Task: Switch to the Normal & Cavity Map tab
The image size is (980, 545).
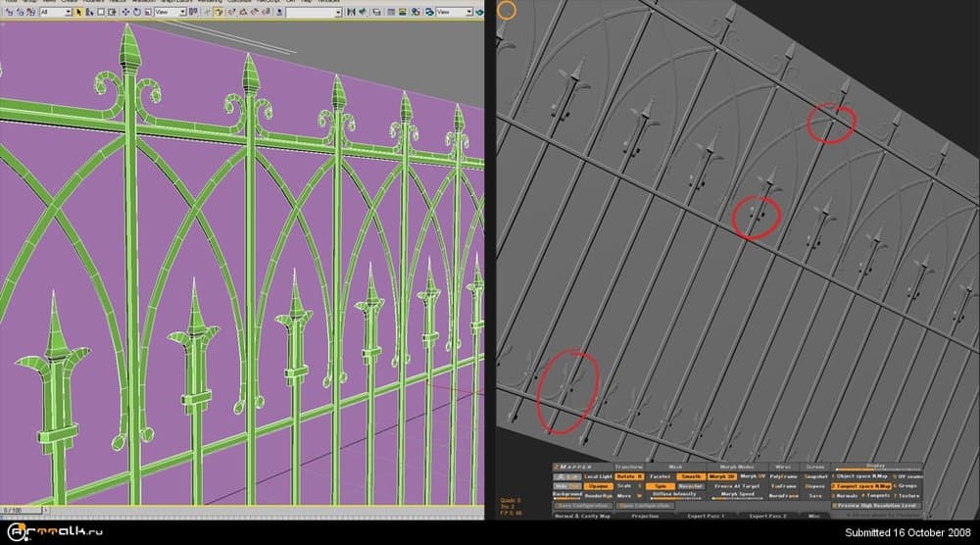Action: pos(582,516)
